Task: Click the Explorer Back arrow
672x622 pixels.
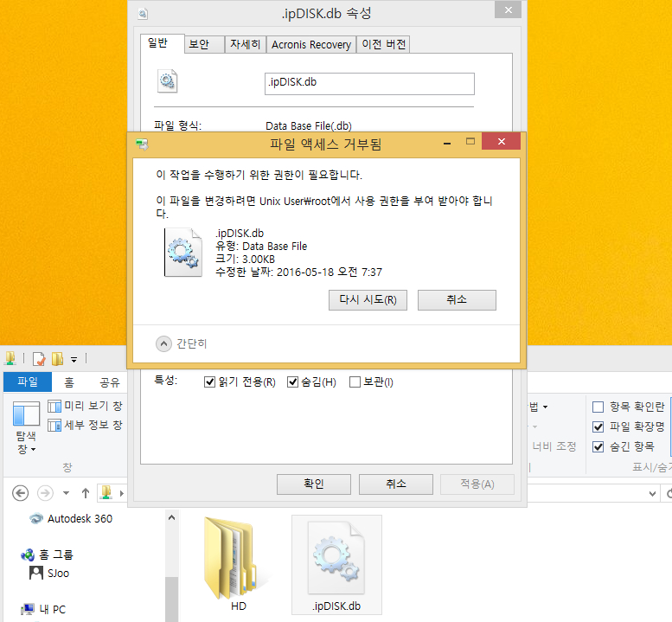Action: tap(20, 493)
